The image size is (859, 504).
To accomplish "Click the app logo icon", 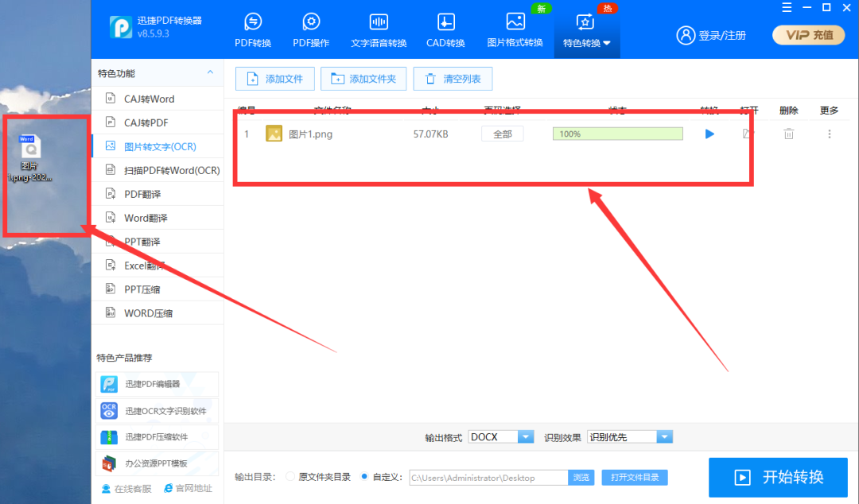I will (121, 27).
